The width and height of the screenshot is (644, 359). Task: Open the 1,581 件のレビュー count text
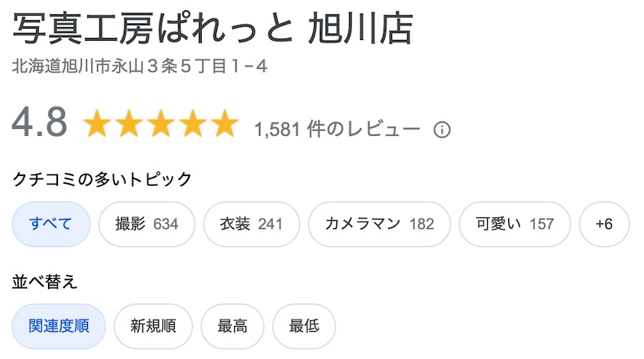click(x=337, y=129)
